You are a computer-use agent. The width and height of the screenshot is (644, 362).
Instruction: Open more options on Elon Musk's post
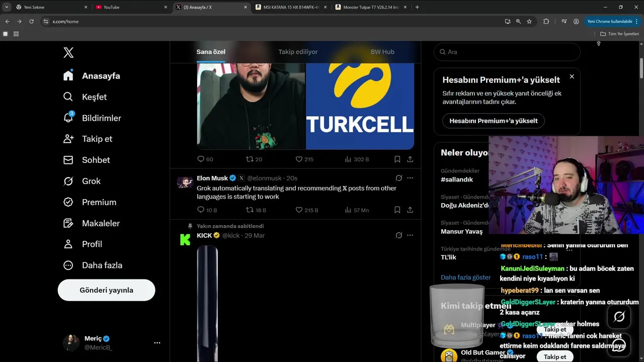point(410,178)
